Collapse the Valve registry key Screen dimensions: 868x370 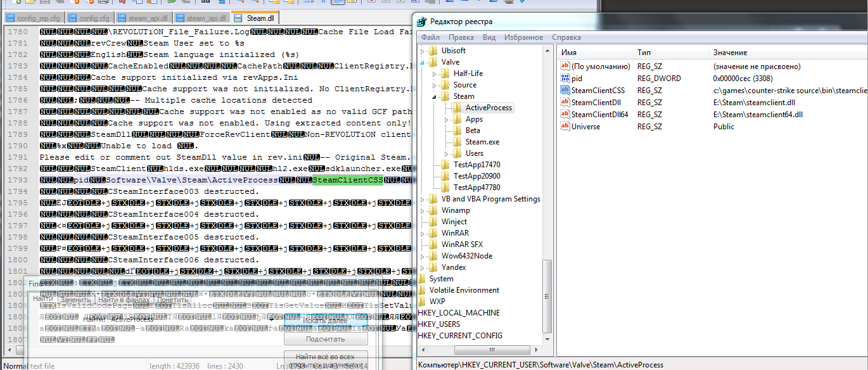pyautogui.click(x=423, y=62)
